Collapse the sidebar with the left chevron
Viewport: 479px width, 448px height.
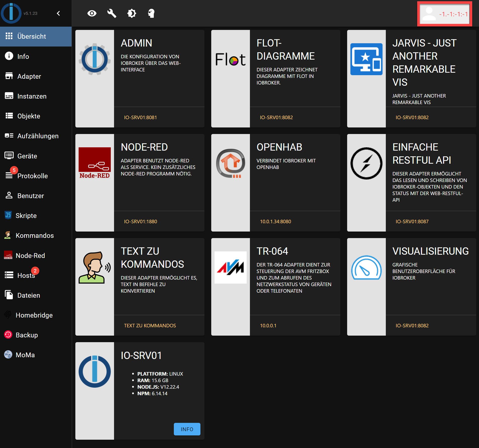click(x=59, y=13)
